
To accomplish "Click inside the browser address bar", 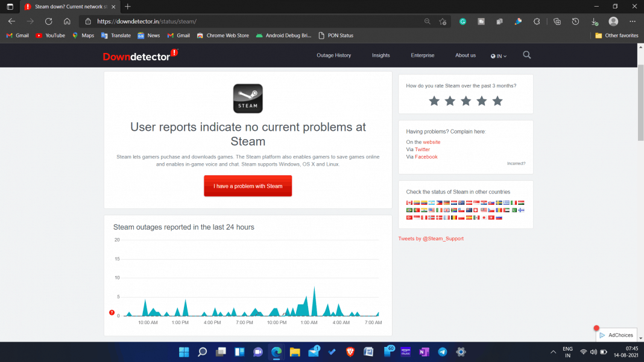I will pos(241,21).
